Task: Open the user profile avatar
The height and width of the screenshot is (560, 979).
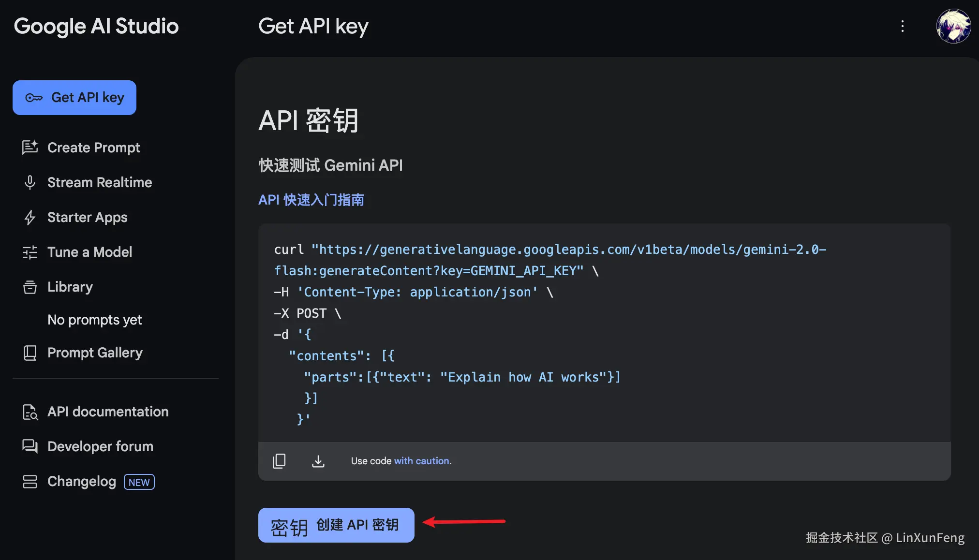Action: pos(953,26)
